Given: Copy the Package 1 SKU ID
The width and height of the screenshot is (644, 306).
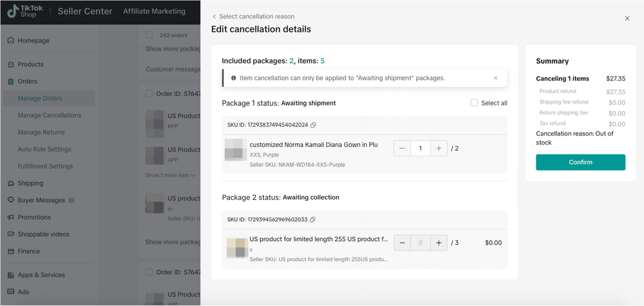Looking at the screenshot, I should pos(313,125).
